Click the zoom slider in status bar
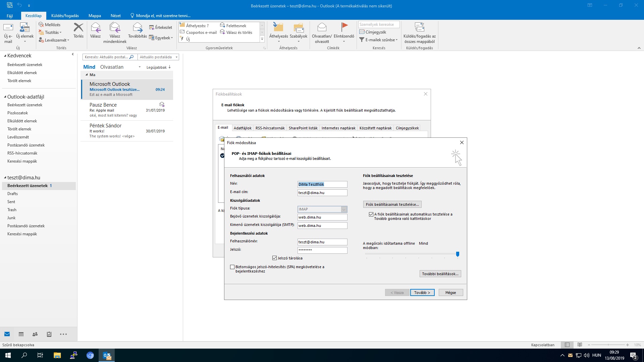This screenshot has height=362, width=644. (608, 345)
